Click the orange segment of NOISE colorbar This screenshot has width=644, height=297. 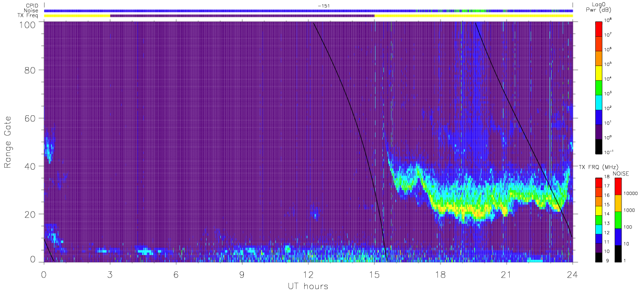point(618,203)
